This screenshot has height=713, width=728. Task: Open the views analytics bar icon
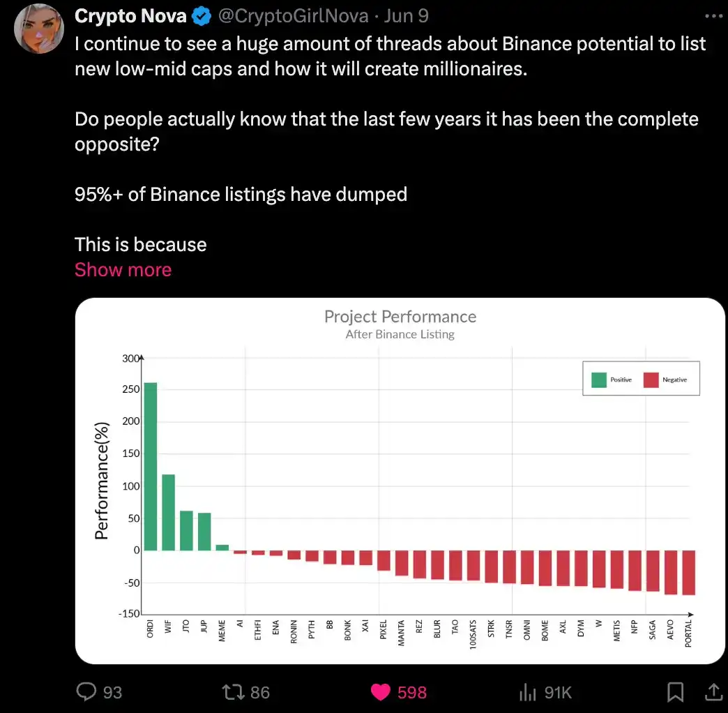point(526,692)
